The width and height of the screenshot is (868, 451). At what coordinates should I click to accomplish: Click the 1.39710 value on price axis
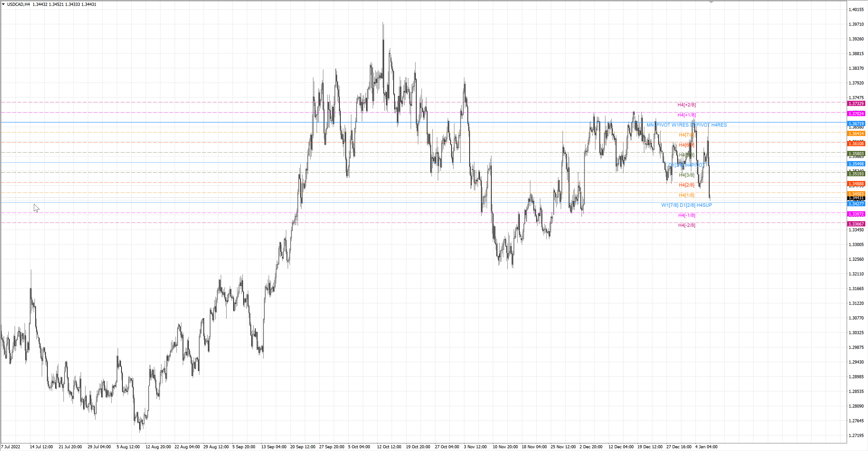coord(856,24)
